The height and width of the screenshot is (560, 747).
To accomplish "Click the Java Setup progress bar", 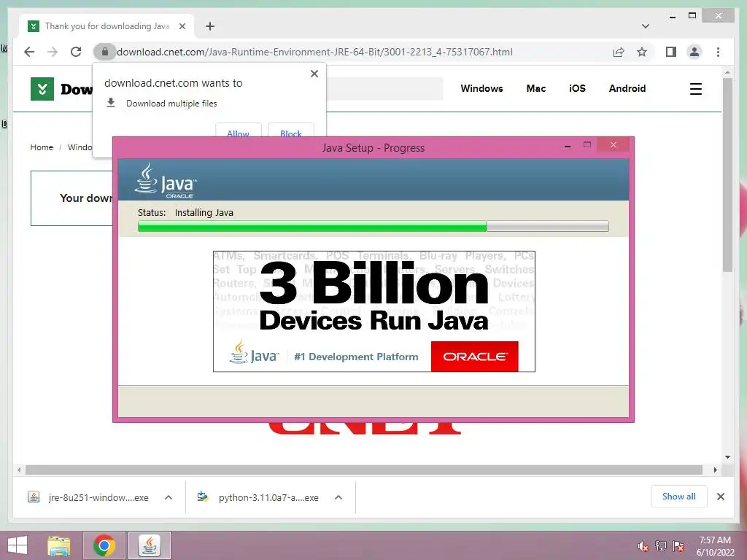I will pyautogui.click(x=373, y=226).
